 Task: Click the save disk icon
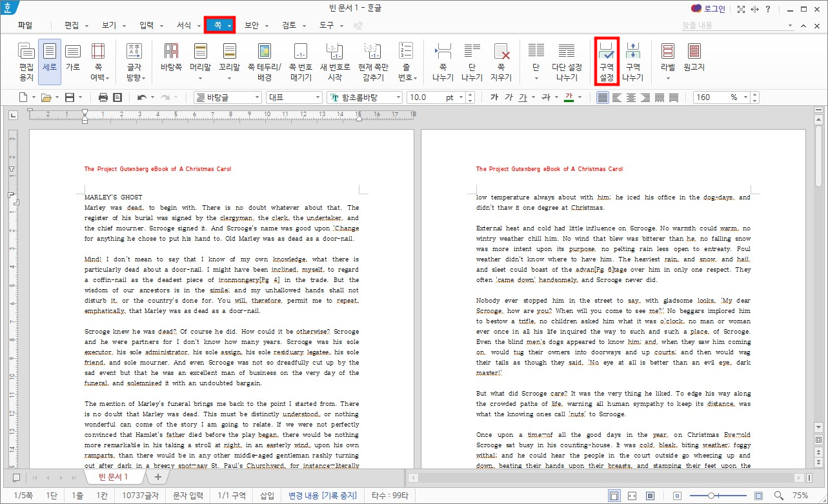coord(69,97)
